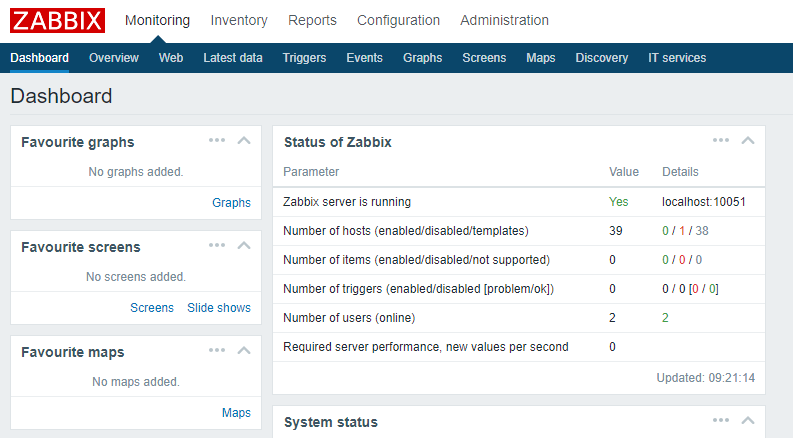Click 'No maps added.' message
The width and height of the screenshot is (793, 438).
pos(136,382)
